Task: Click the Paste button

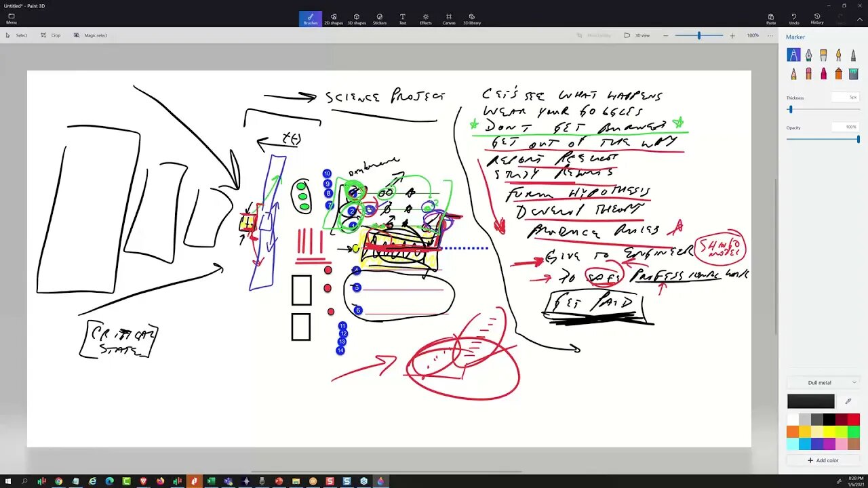Action: point(771,19)
